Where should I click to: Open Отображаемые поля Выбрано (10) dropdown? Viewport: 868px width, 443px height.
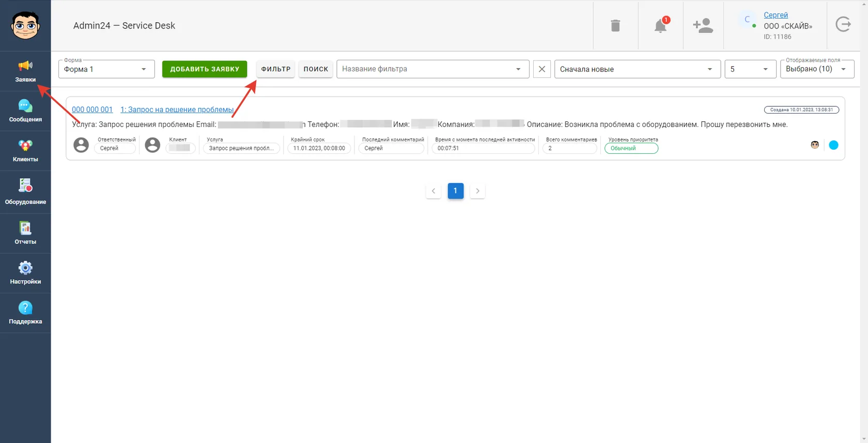pyautogui.click(x=817, y=69)
